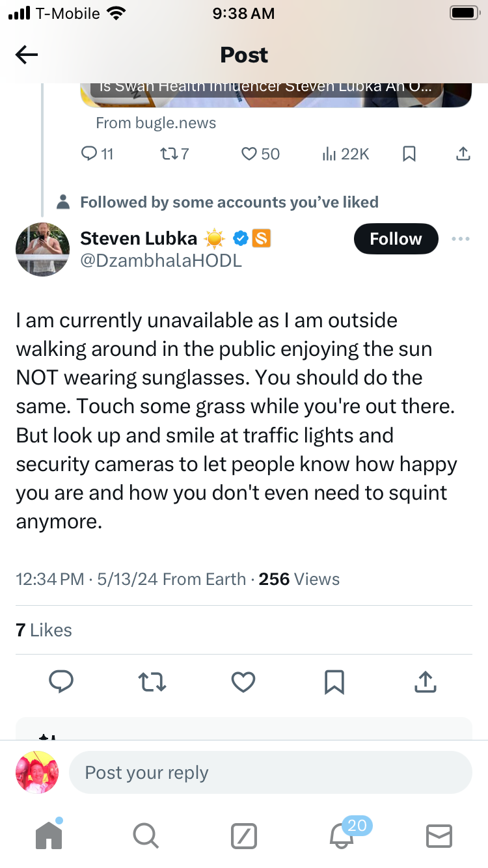Open Steven Lubka's profile picture
488x868 pixels.
[x=42, y=249]
